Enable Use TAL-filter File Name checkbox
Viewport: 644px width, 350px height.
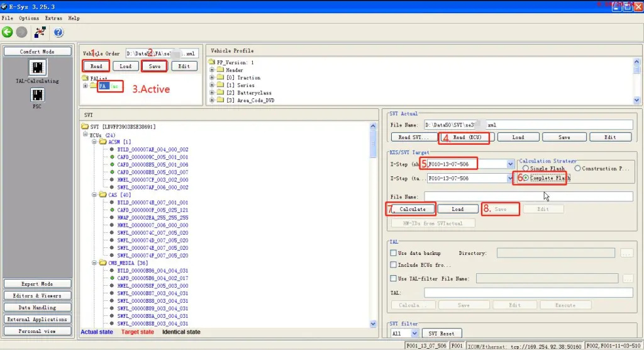point(394,278)
